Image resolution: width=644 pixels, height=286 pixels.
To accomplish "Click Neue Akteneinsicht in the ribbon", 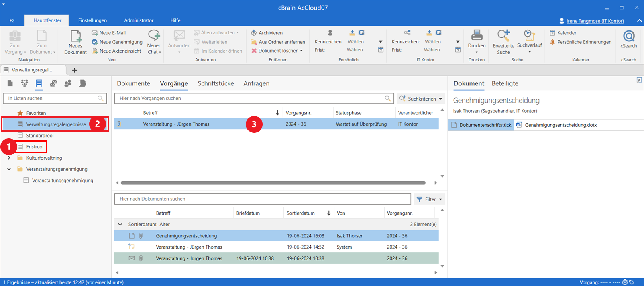I will [x=116, y=51].
